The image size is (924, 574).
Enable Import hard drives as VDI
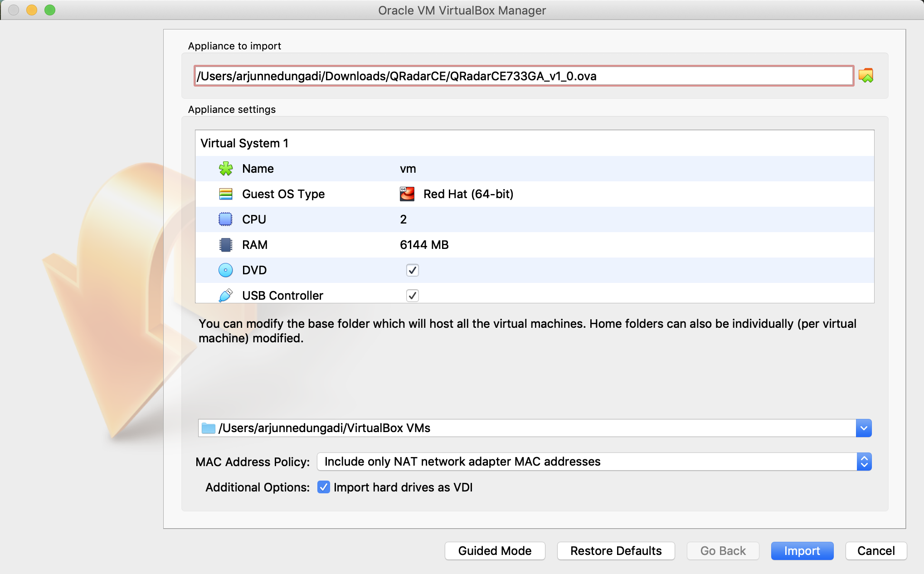tap(324, 487)
